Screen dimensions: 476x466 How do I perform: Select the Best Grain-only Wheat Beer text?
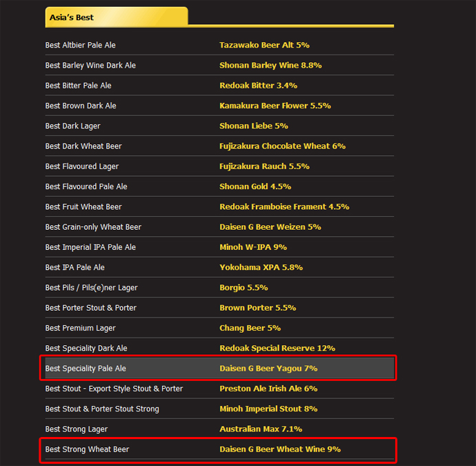pos(93,227)
